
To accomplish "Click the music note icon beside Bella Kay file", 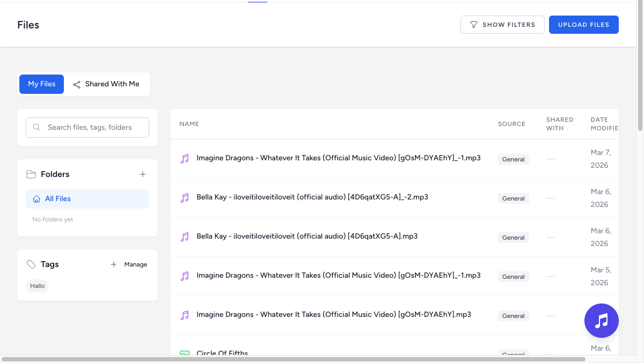I will pos(185,197).
